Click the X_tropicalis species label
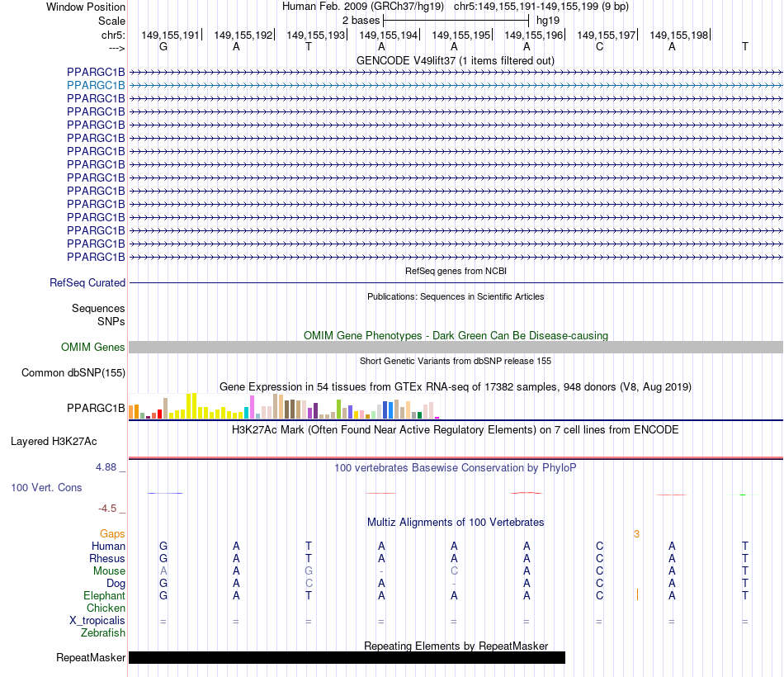Screen dimensions: 784x677 tap(97, 621)
